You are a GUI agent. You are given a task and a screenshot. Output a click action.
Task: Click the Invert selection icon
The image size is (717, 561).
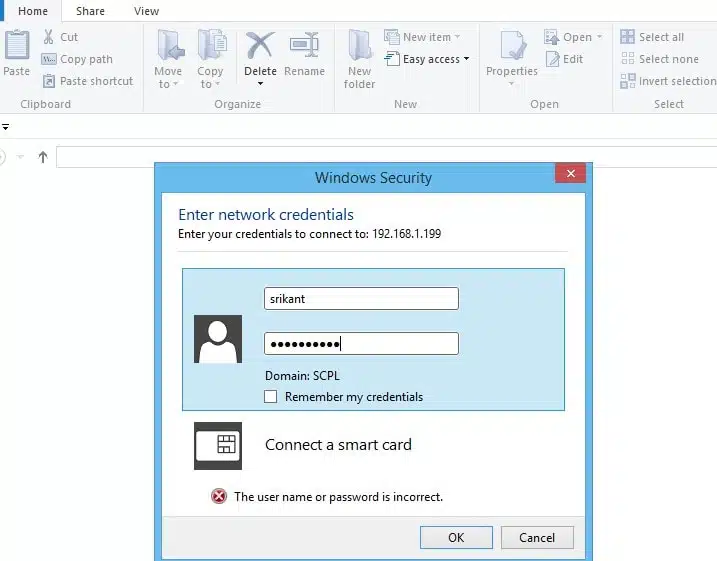(x=627, y=81)
